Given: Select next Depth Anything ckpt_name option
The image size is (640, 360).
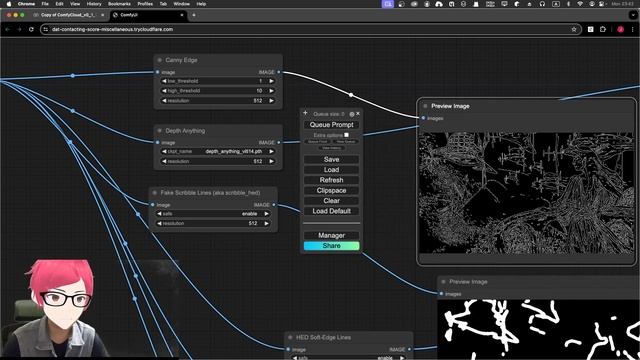Looking at the screenshot, I should [271, 151].
